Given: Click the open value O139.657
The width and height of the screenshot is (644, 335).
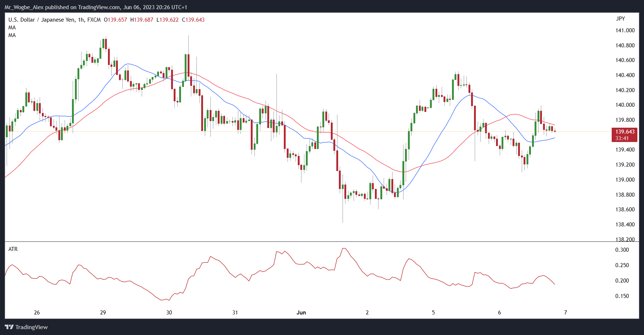Looking at the screenshot, I should (x=115, y=20).
